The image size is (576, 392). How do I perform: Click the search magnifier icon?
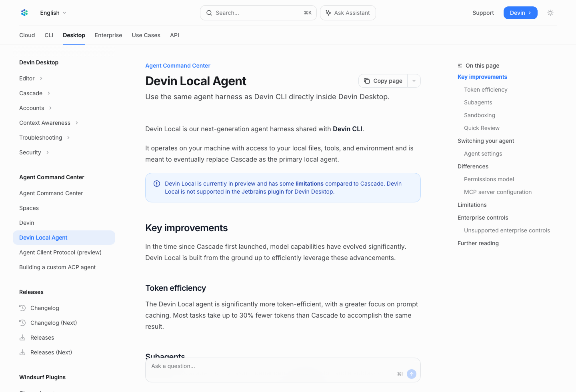(x=209, y=13)
